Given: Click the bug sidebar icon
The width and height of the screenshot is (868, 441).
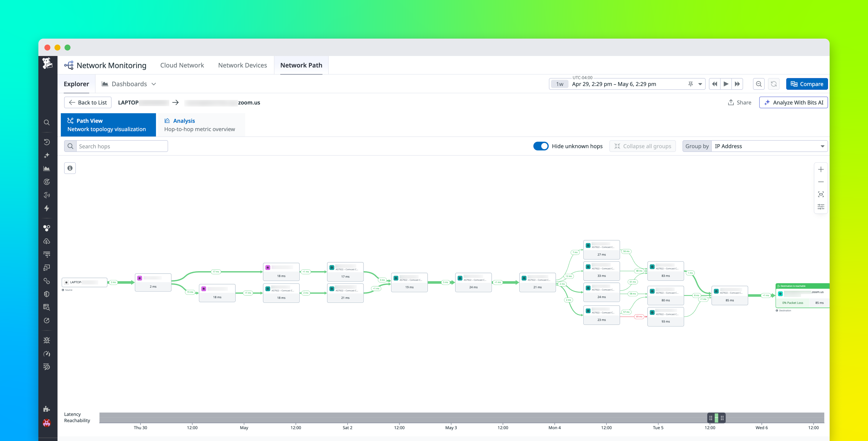Looking at the screenshot, I should coord(47,340).
